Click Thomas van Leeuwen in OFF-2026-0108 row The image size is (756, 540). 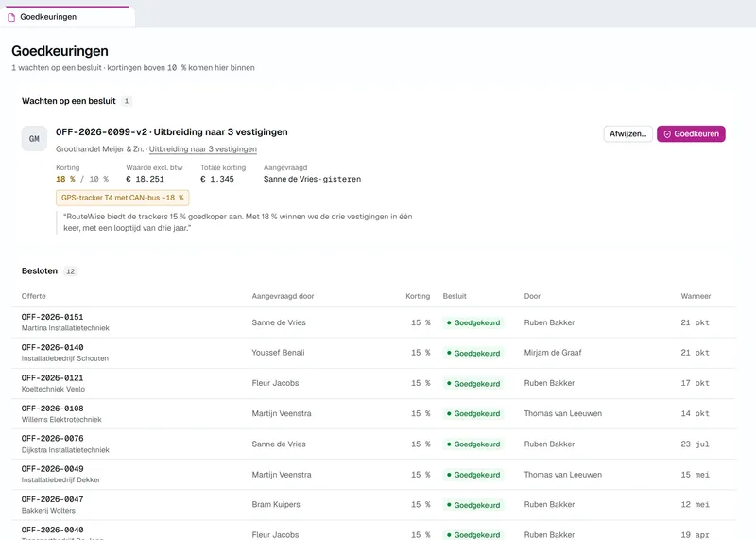(x=563, y=413)
